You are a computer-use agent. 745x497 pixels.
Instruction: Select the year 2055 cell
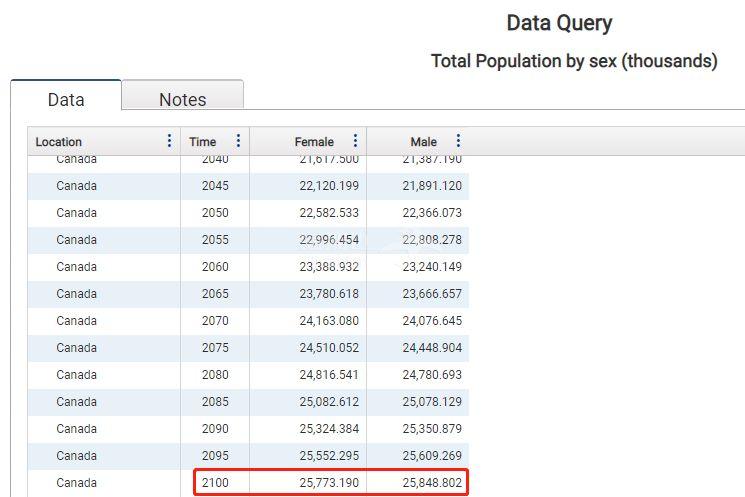click(215, 240)
